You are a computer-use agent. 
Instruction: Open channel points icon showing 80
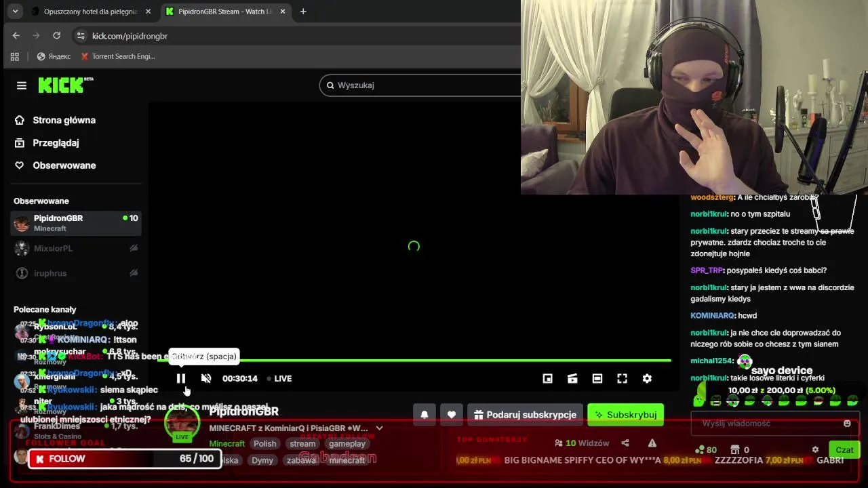pos(706,449)
